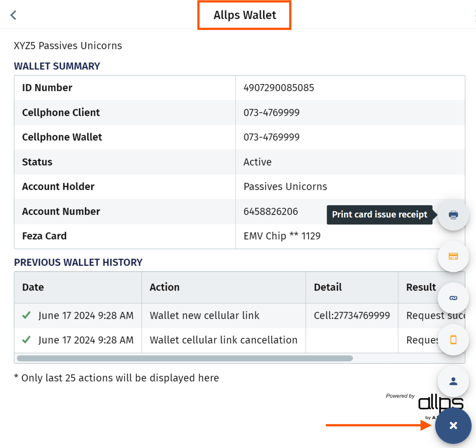Click the Cellphone Client number value
Viewport: 476px width, 448px height.
click(x=271, y=112)
